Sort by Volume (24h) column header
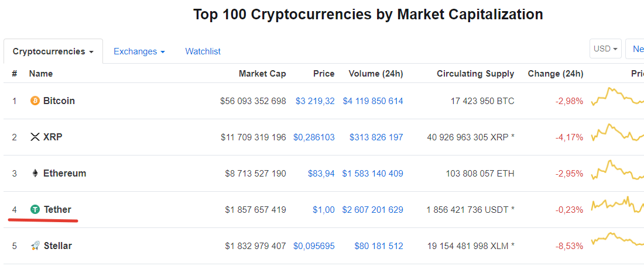This screenshot has width=644, height=266. click(376, 74)
